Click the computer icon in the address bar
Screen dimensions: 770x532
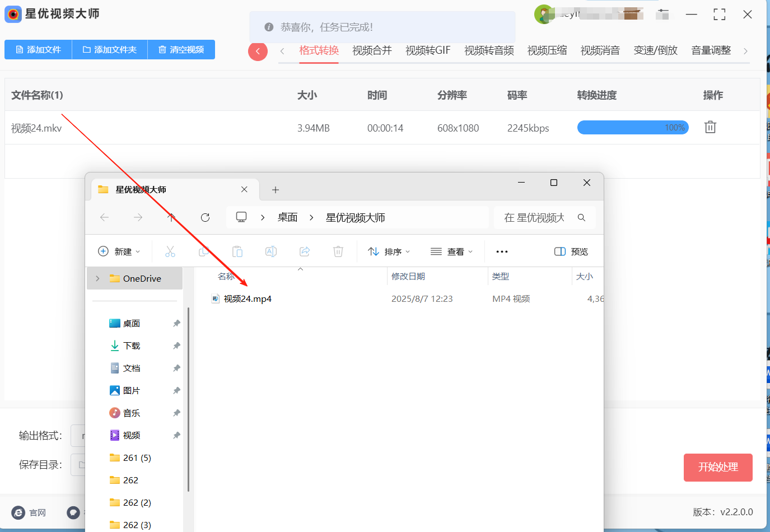click(x=241, y=217)
